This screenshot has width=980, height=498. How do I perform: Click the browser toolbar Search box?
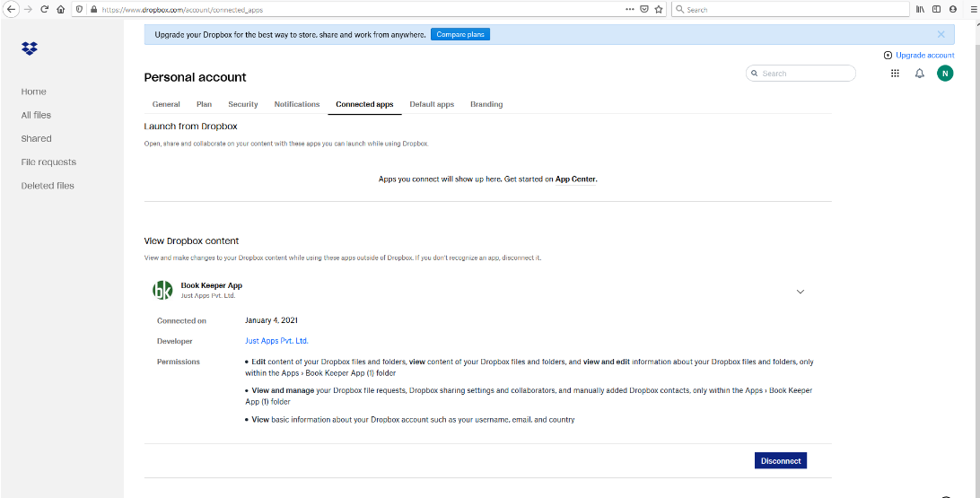(791, 9)
